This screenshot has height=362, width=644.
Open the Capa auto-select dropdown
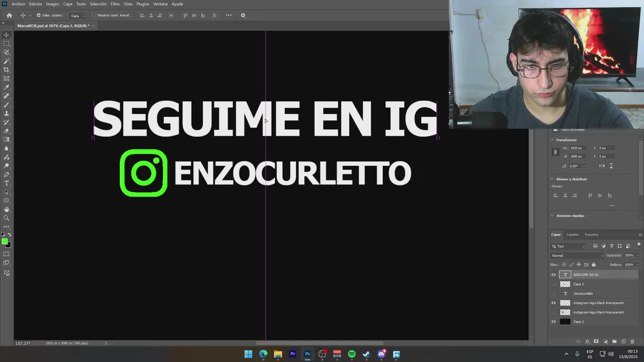[78, 16]
